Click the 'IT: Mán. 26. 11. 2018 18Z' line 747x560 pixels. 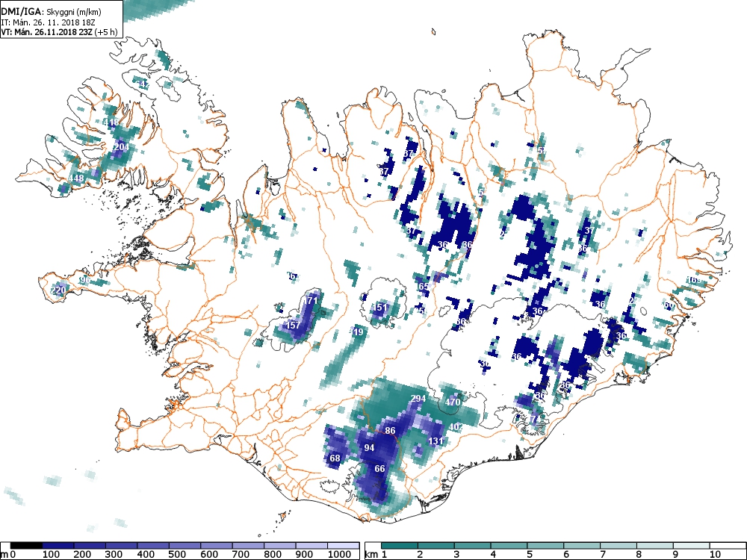coord(49,22)
